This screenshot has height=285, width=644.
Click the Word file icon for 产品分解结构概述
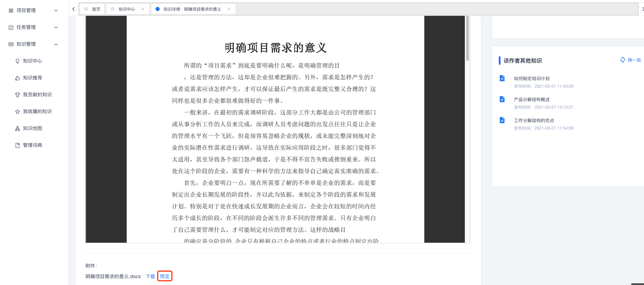coord(502,99)
